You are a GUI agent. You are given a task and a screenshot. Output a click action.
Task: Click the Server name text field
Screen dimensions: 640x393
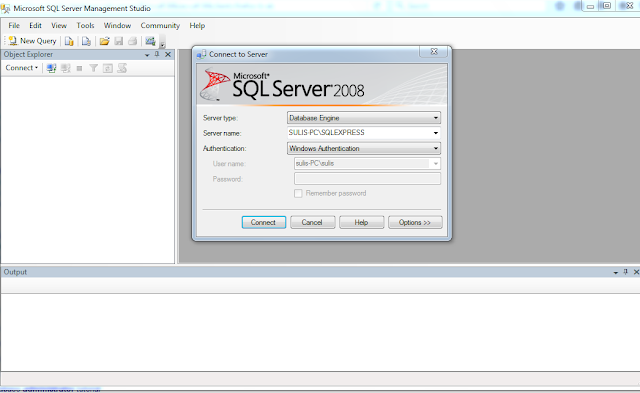358,133
